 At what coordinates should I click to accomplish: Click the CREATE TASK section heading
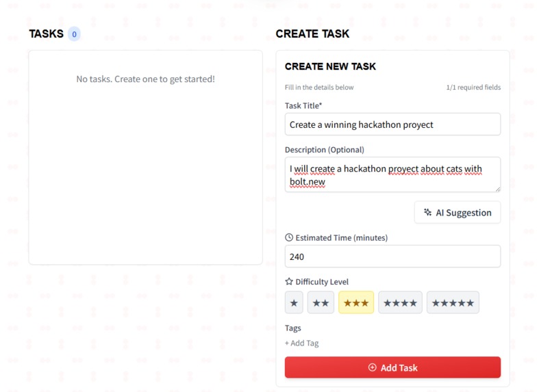point(312,34)
